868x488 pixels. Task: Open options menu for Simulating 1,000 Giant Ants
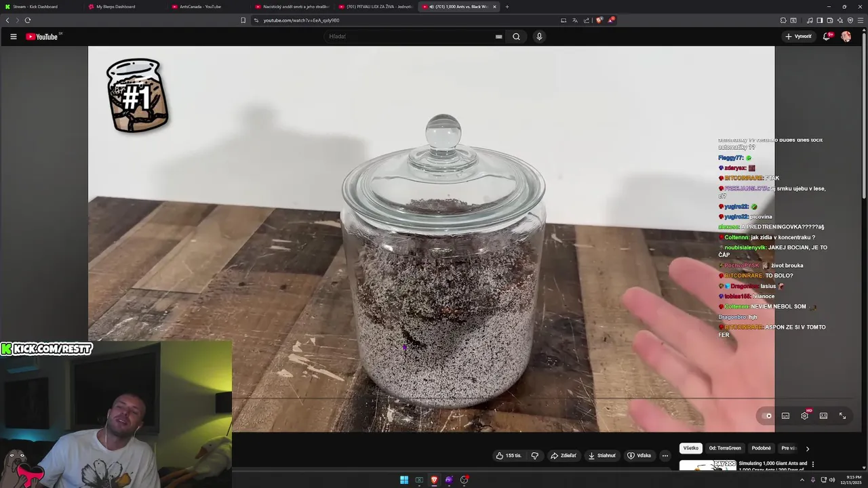pos(813,464)
